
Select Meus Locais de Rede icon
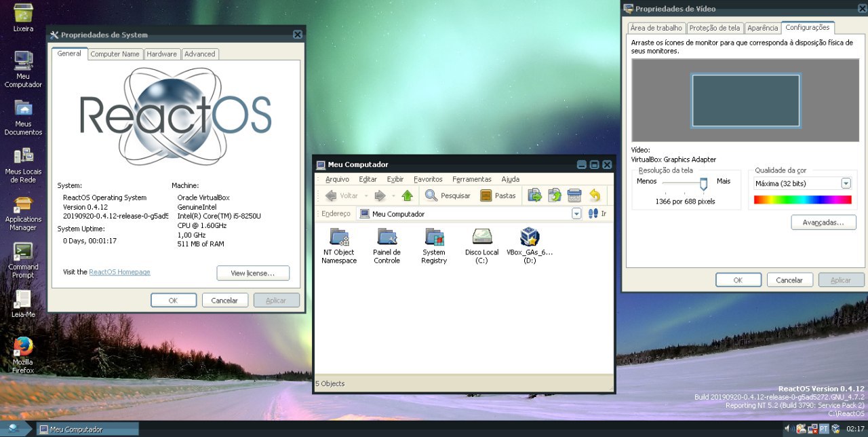[23, 165]
